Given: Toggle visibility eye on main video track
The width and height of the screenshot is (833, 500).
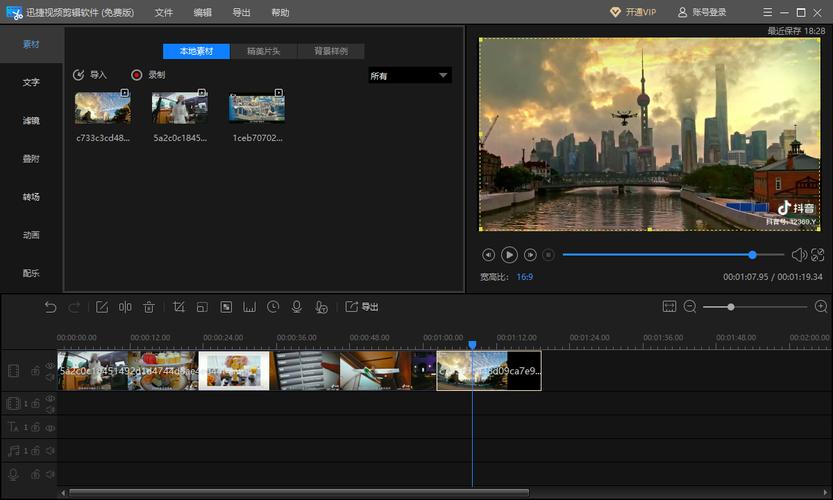Looking at the screenshot, I should [50, 366].
